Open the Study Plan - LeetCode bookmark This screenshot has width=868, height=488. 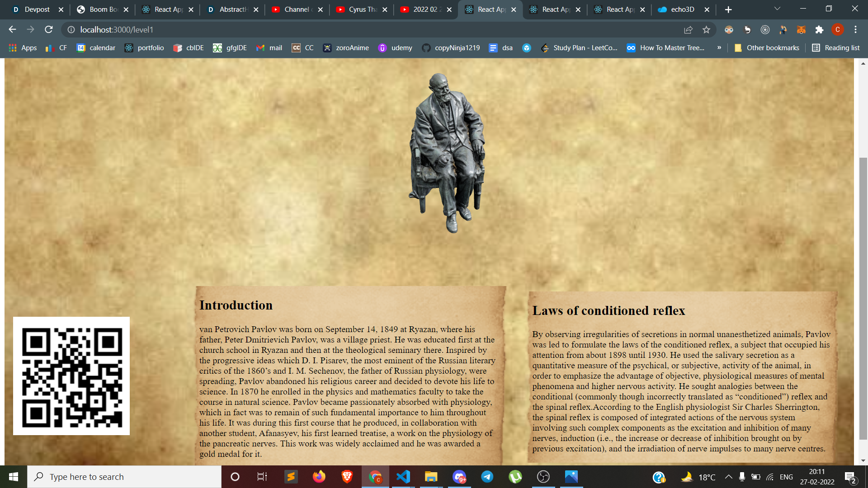point(579,47)
